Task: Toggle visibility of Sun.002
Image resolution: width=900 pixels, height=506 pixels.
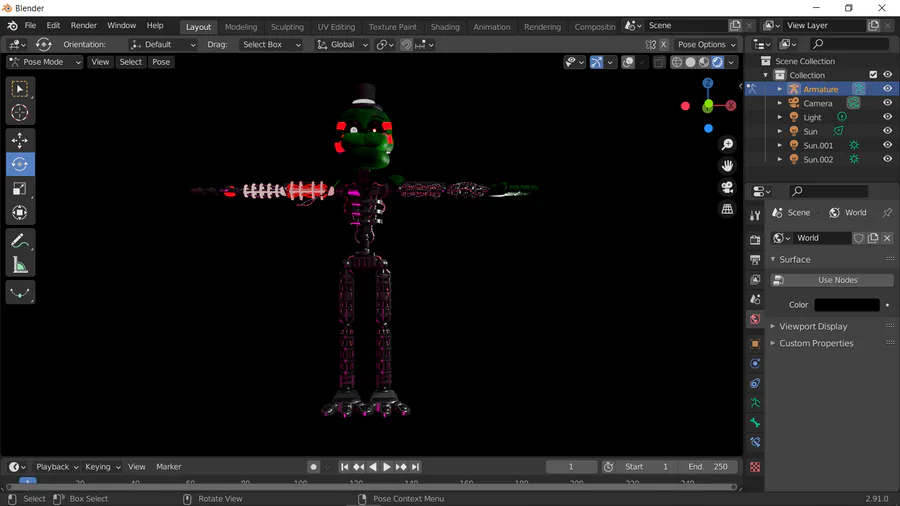Action: [x=887, y=159]
